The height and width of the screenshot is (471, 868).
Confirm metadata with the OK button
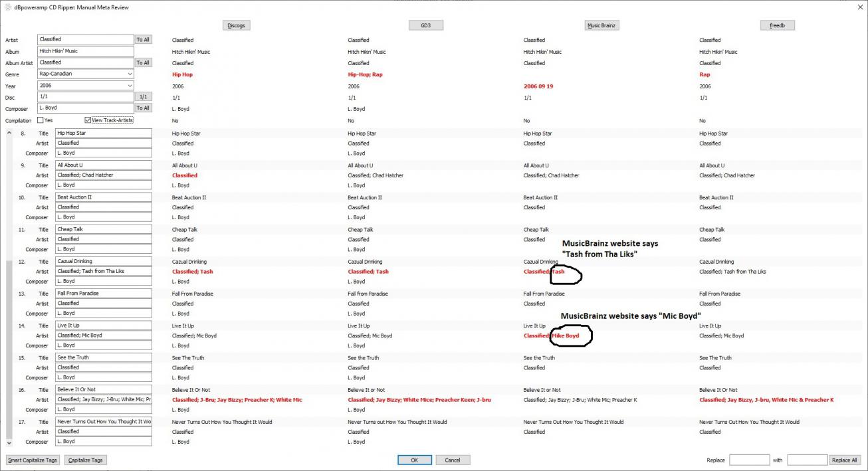pyautogui.click(x=414, y=460)
